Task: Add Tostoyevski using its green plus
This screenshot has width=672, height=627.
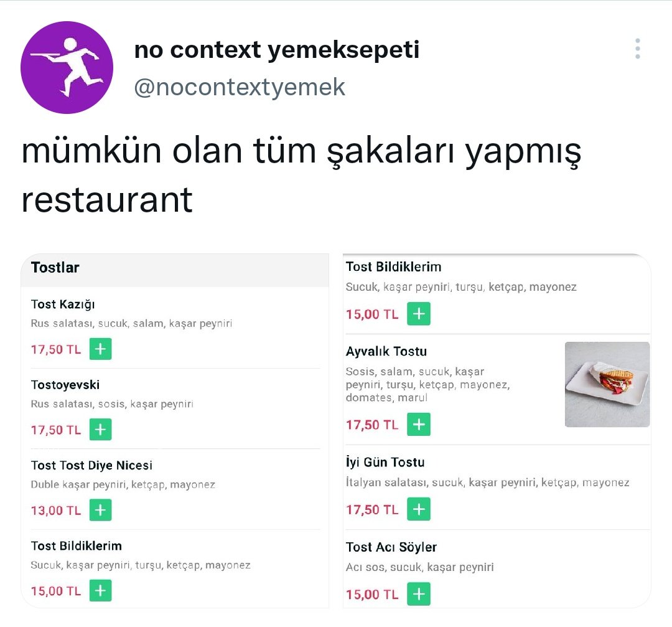Action: (100, 430)
